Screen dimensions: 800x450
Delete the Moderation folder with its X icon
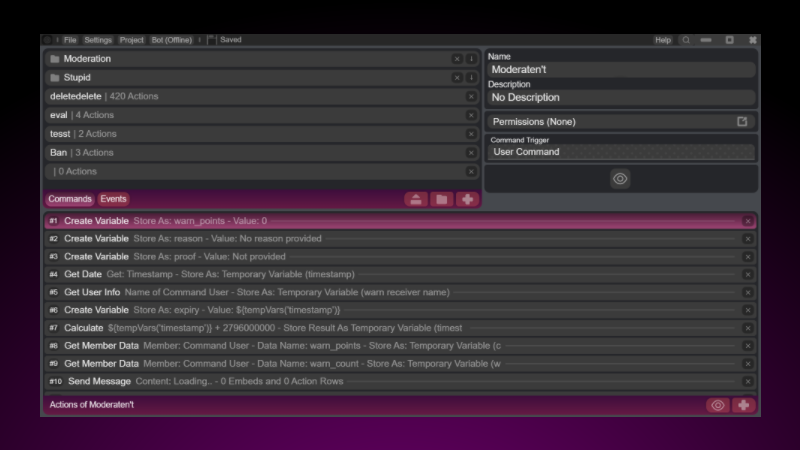click(457, 59)
